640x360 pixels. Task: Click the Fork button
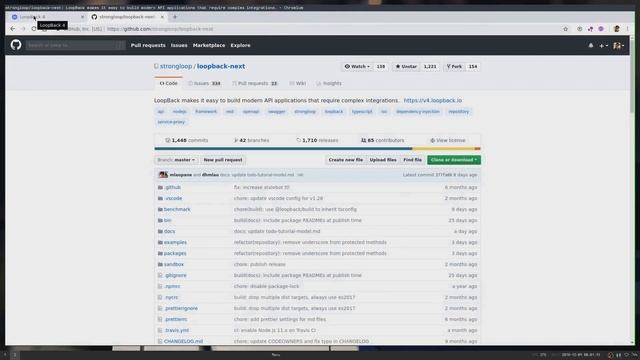click(x=454, y=67)
